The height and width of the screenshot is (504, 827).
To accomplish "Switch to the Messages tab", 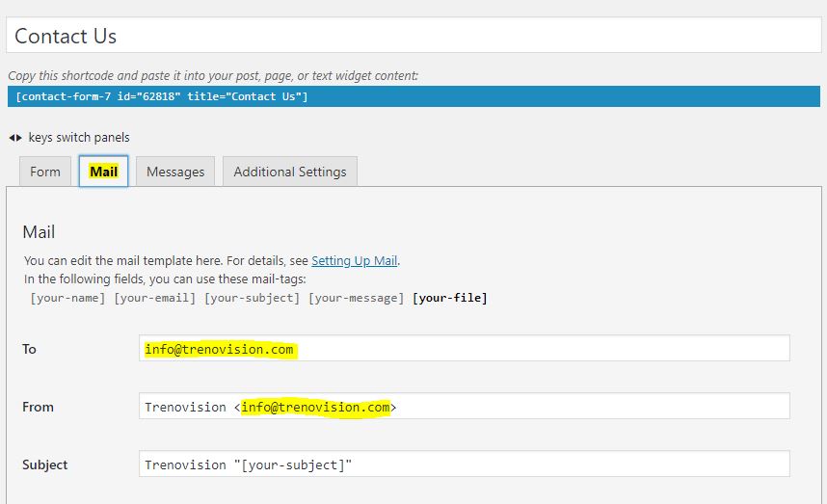I will pos(175,172).
